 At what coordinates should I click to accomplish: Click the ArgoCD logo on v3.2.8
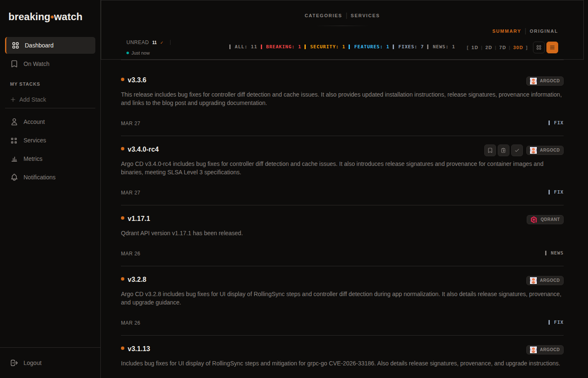click(533, 281)
